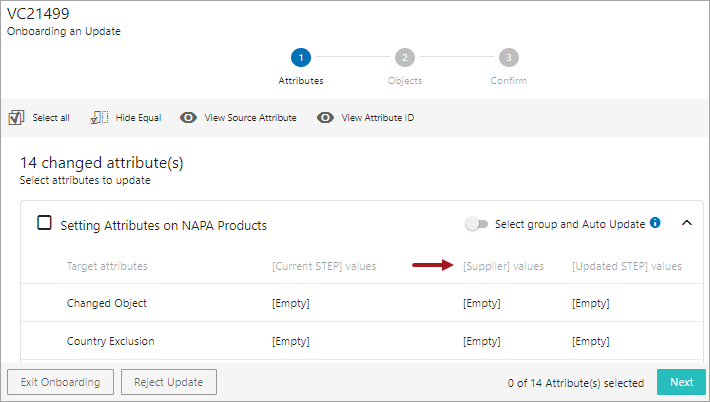Click the Select all label text

(51, 118)
